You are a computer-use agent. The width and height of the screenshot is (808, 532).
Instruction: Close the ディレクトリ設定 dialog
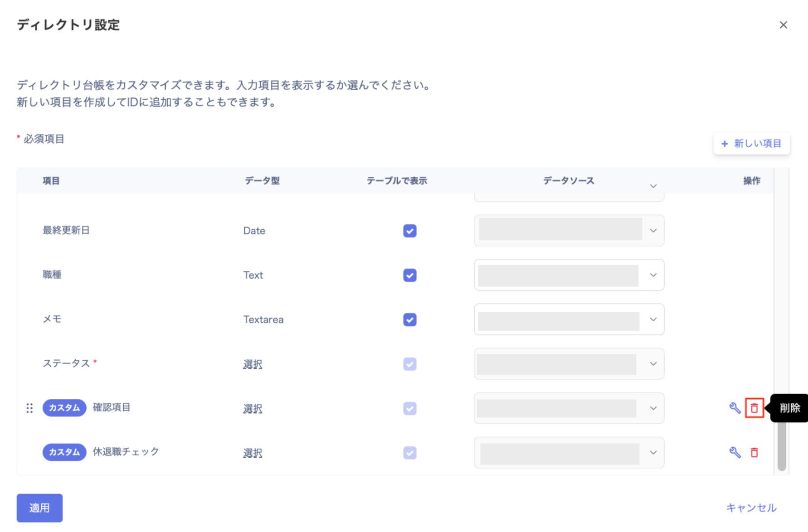783,25
